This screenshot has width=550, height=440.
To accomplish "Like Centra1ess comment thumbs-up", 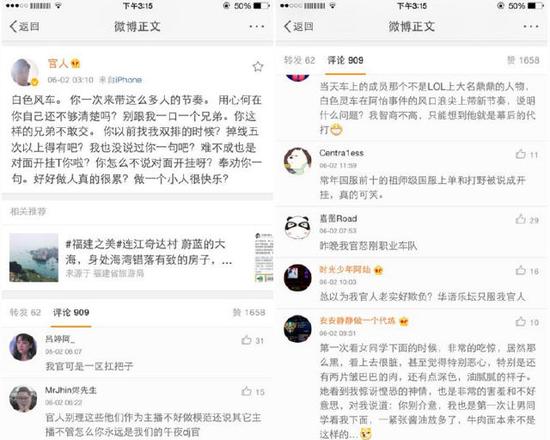I will click(x=521, y=154).
